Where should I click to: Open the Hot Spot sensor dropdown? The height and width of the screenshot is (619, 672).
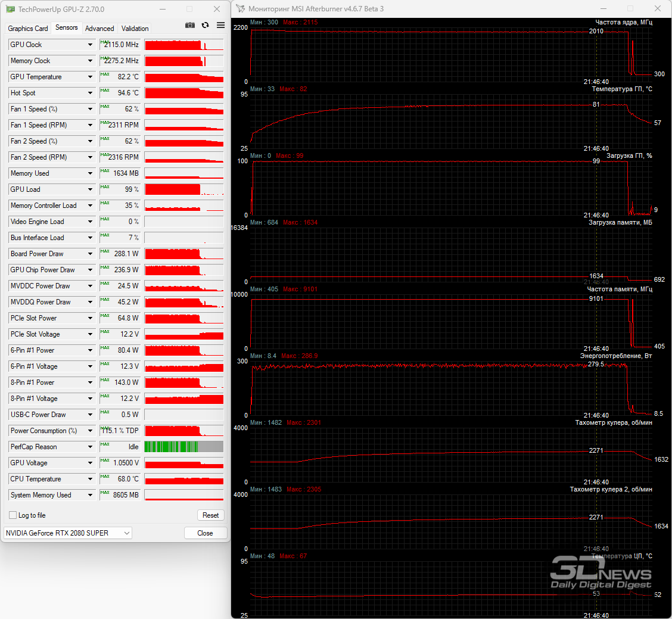90,93
